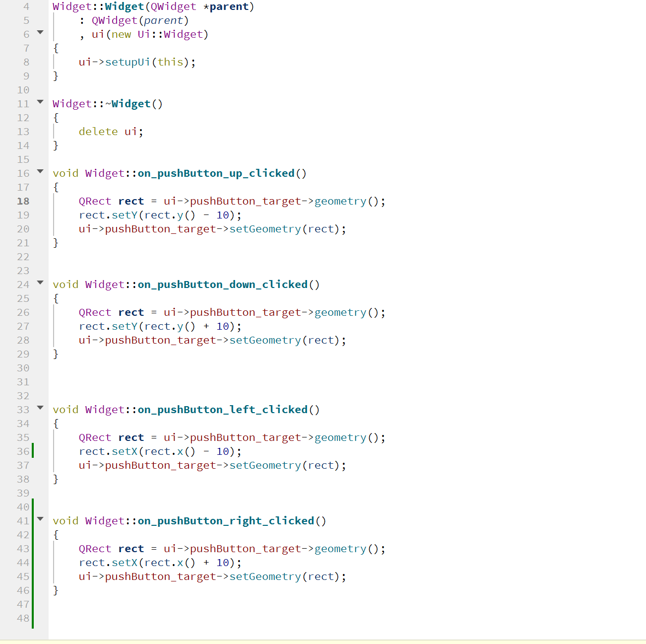The height and width of the screenshot is (644, 646).
Task: Fold the on_pushButton_right_clicked function
Action: (x=40, y=519)
